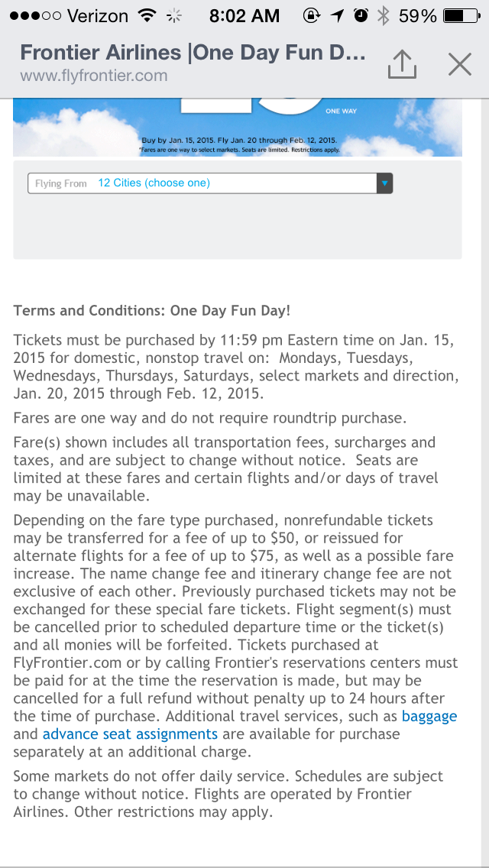489x868 pixels.
Task: Tap the location arrow status icon
Action: click(x=337, y=16)
